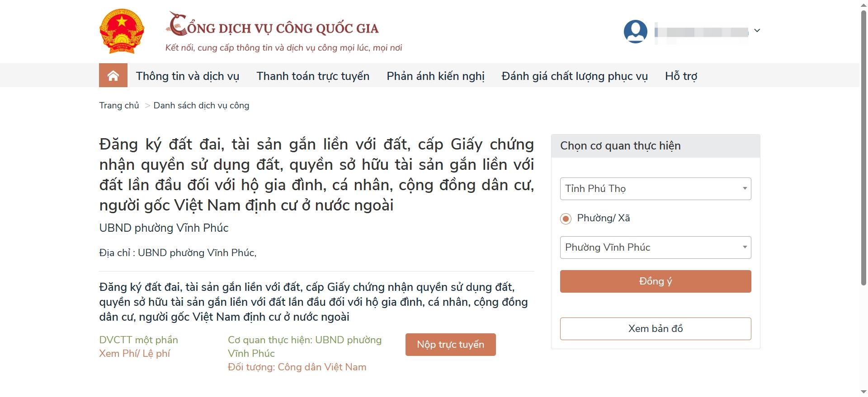868x397 pixels.
Task: Open the Thanh toán trực tuyến menu
Action: click(x=313, y=76)
